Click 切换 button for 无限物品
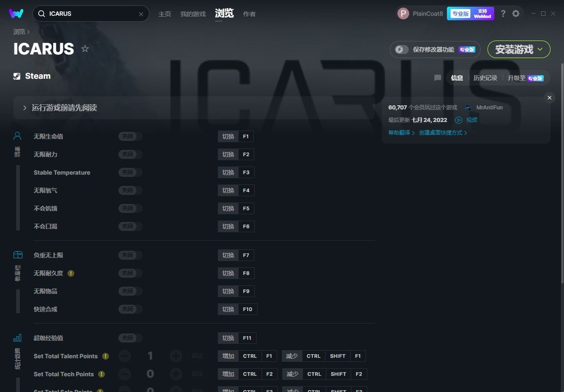The width and height of the screenshot is (564, 392). pyautogui.click(x=228, y=291)
